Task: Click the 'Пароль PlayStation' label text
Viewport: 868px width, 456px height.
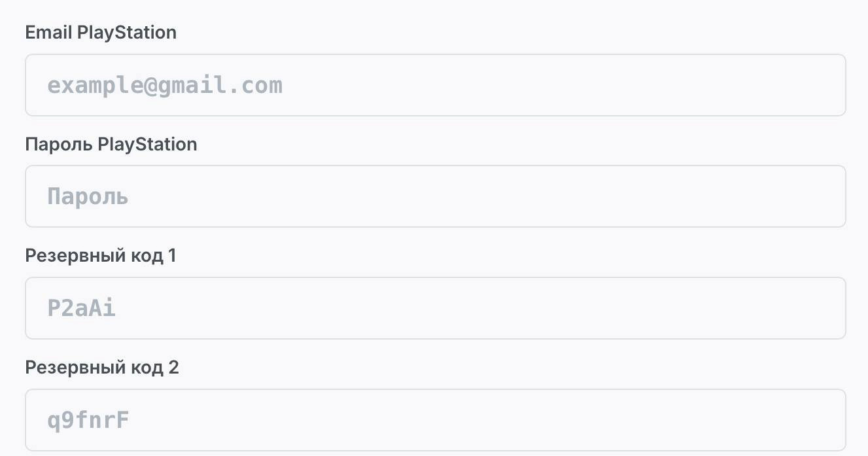Action: click(111, 145)
